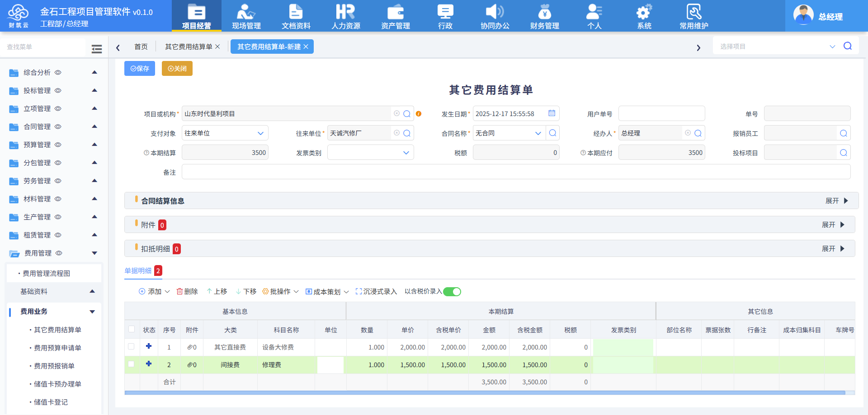Check the select-all checkbox in detail table
The height and width of the screenshot is (415, 868).
point(132,330)
